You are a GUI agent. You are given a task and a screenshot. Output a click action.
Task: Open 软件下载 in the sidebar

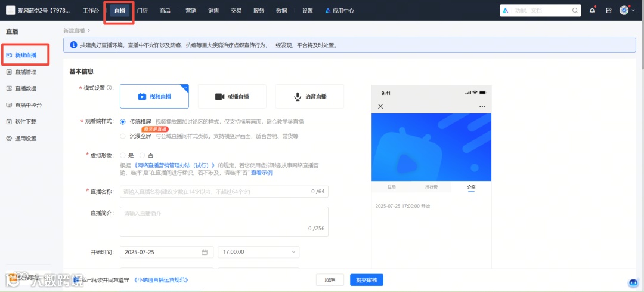click(26, 121)
